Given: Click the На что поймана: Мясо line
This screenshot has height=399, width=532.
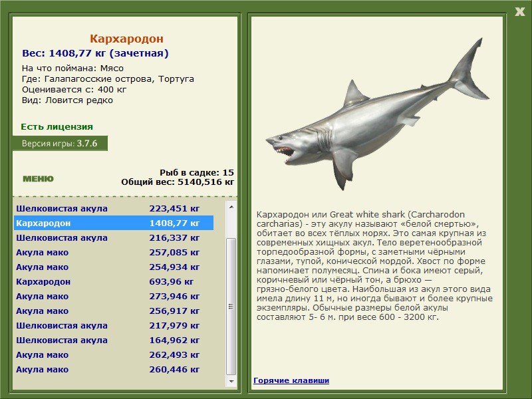Looking at the screenshot, I should click(72, 68).
